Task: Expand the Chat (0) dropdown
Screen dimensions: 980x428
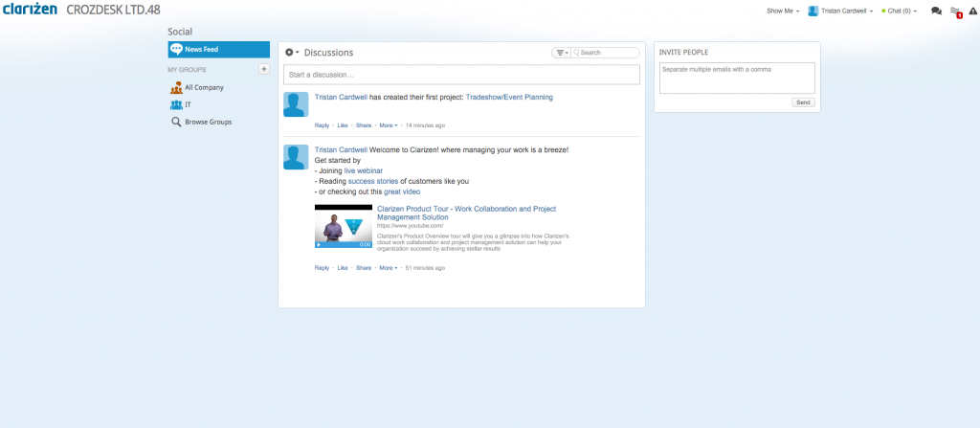Action: point(902,11)
